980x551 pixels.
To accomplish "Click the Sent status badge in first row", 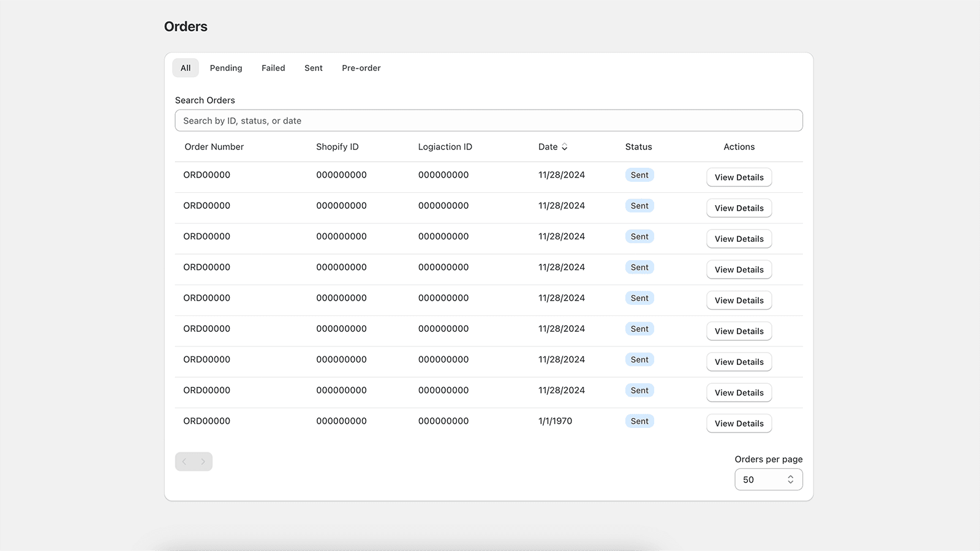I will 639,175.
